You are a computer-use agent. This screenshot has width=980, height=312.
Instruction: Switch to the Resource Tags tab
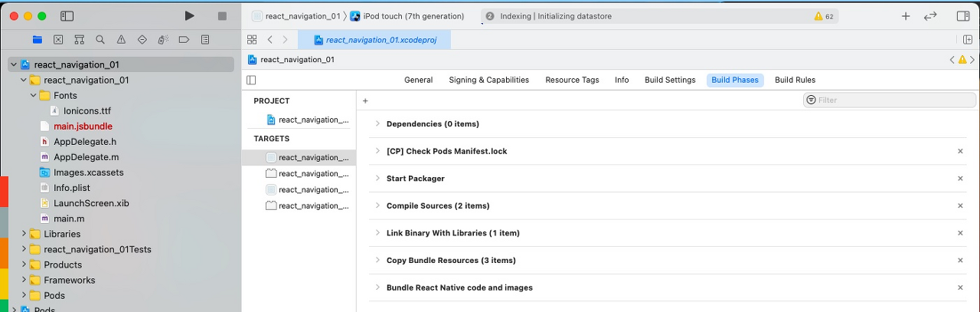pos(572,80)
